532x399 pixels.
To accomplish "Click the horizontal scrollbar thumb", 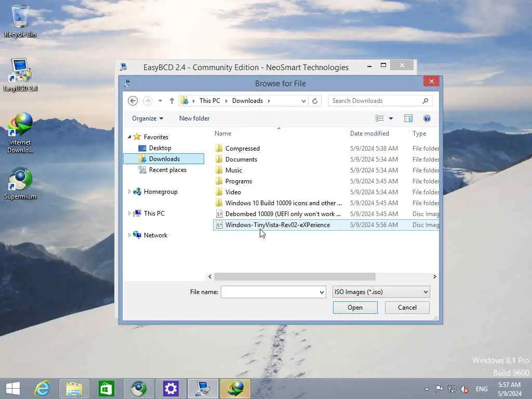I will pos(295,277).
